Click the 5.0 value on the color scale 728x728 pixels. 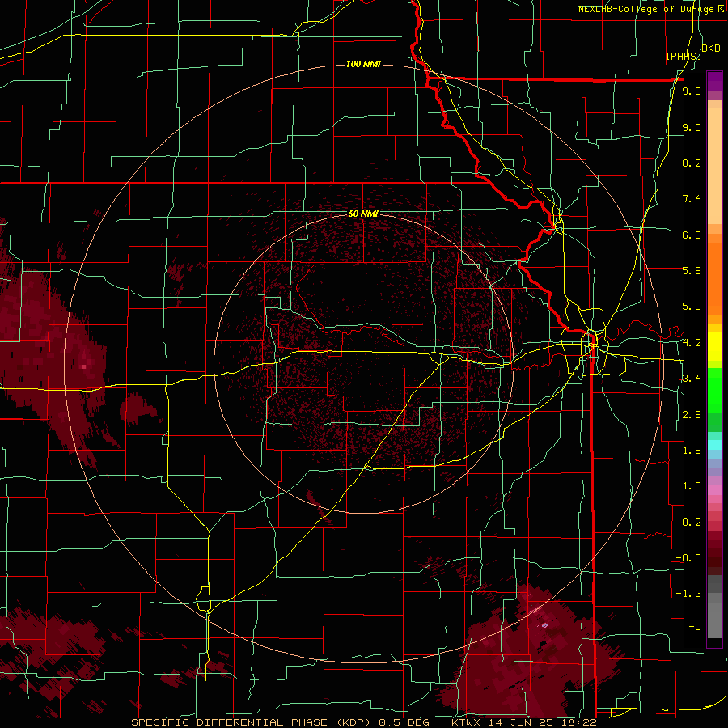pyautogui.click(x=692, y=307)
